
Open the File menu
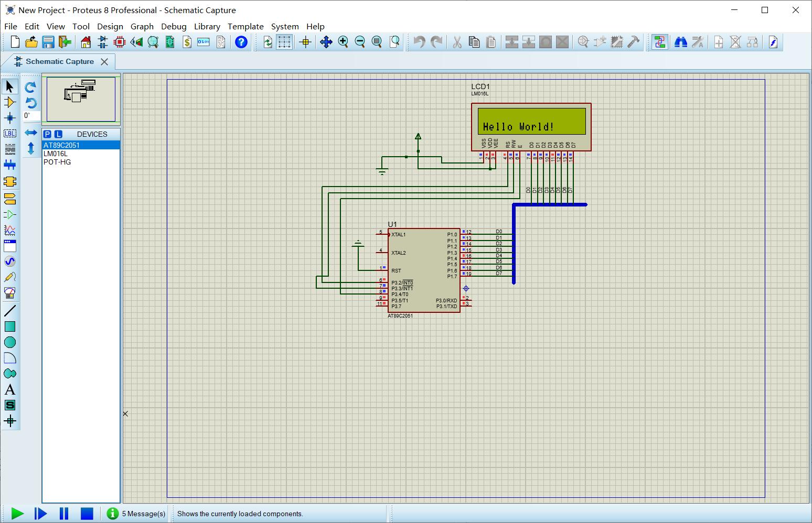click(10, 26)
